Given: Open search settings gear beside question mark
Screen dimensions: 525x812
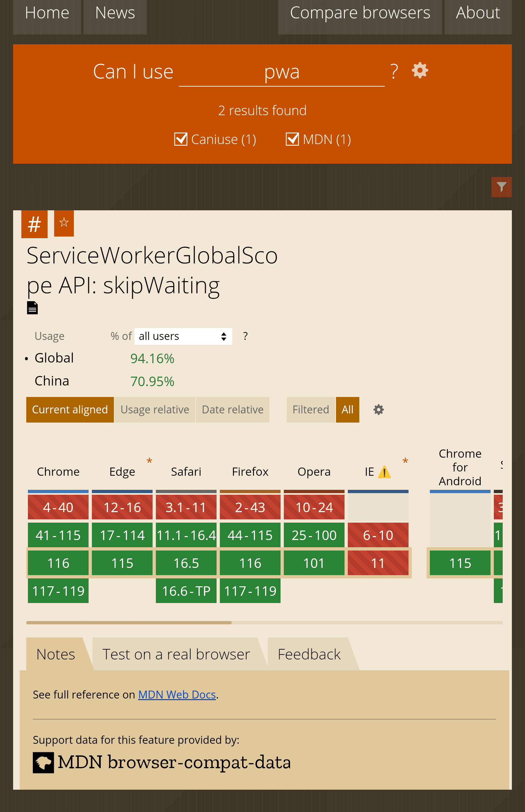Looking at the screenshot, I should coord(420,71).
